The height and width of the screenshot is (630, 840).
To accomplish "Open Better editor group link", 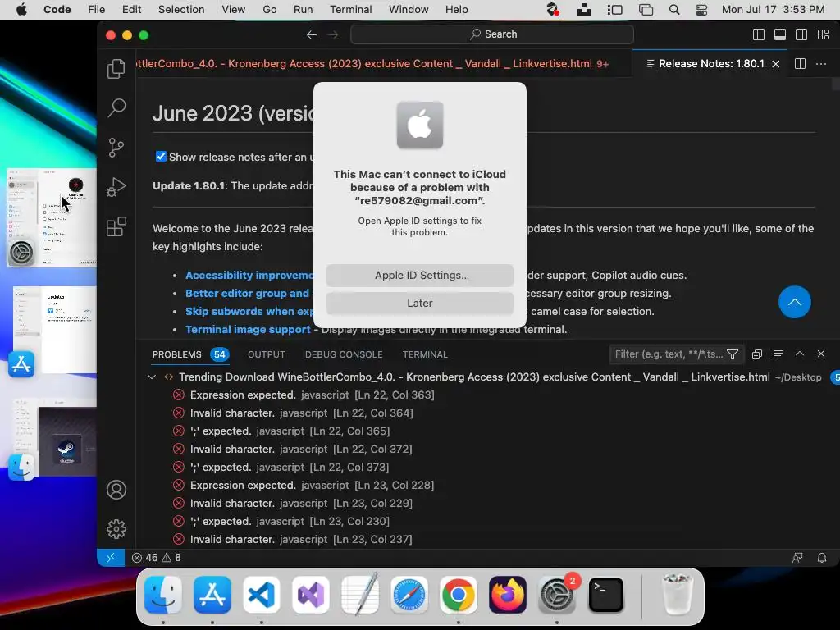I will coord(248,294).
